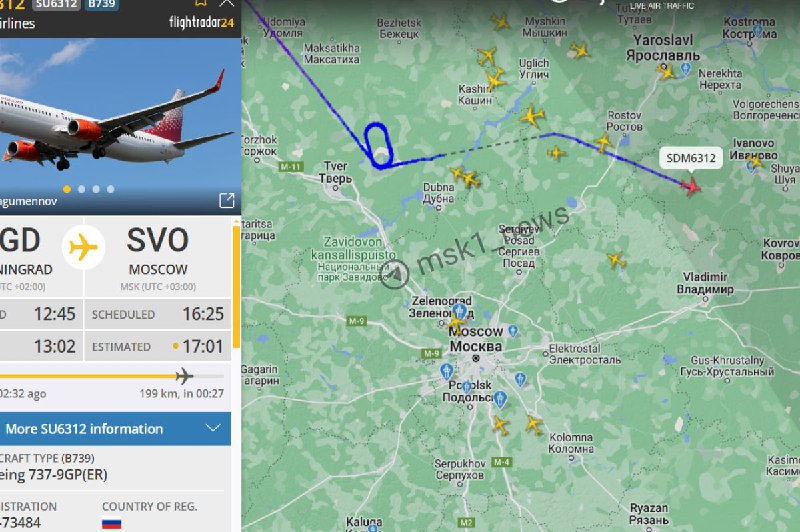
Task: Click the blue airport pin near Zelenograd
Action: pyautogui.click(x=460, y=311)
